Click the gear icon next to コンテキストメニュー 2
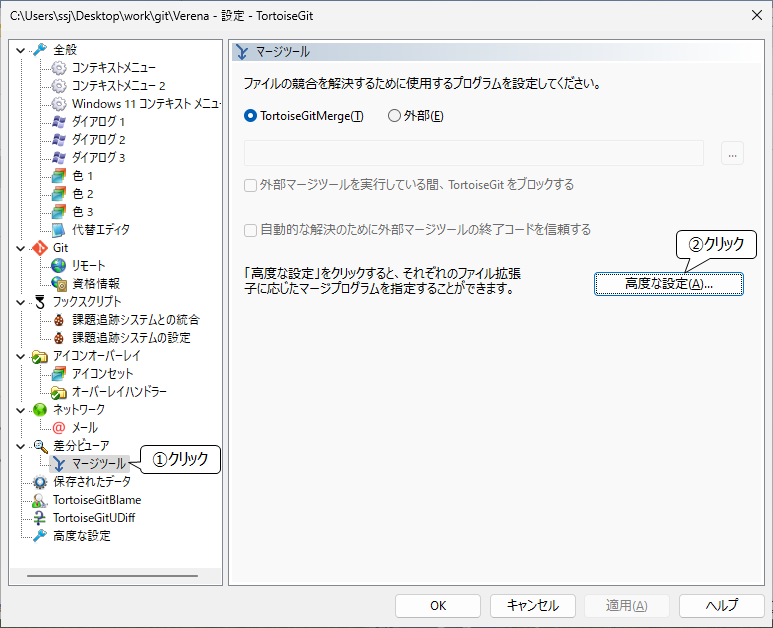 tap(59, 86)
